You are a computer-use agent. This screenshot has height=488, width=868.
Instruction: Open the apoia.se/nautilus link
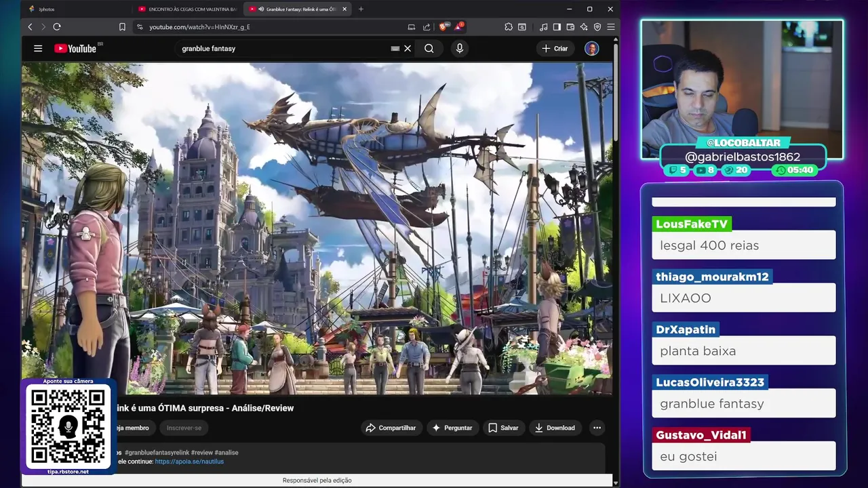[189, 462]
